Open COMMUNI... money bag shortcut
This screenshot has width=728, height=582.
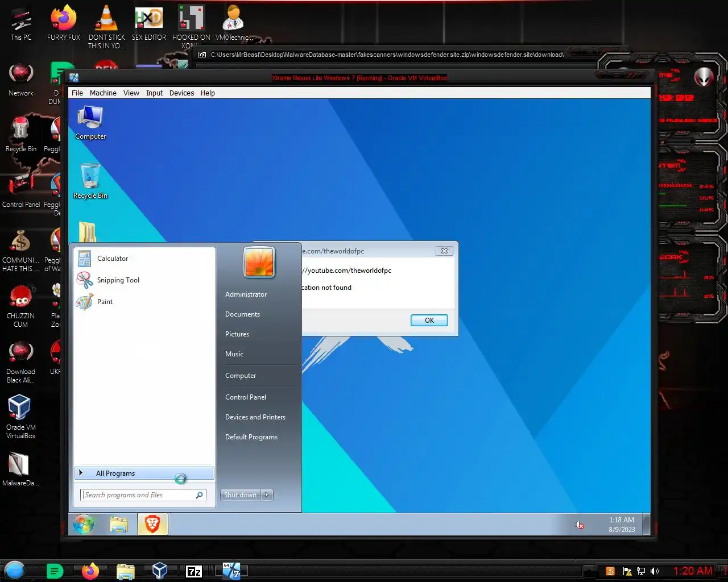point(21,250)
